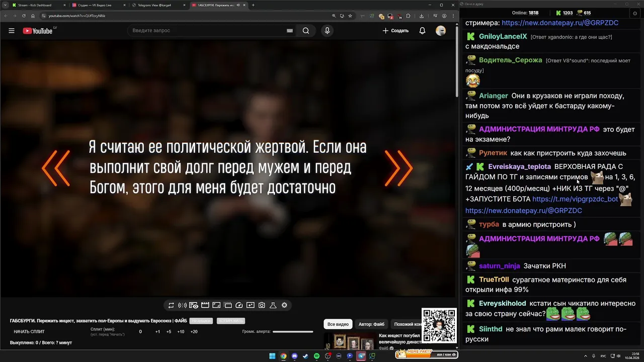The image size is (644, 362).
Task: Toggle the loop icon in video toolbar
Action: 171,305
